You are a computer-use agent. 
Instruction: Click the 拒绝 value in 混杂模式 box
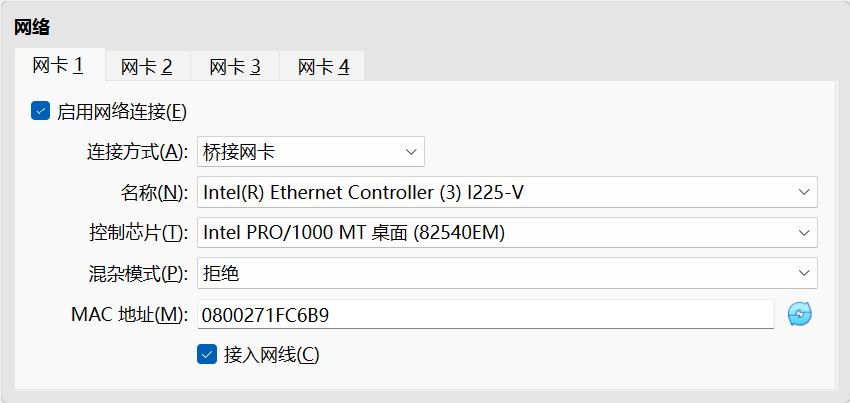point(221,273)
